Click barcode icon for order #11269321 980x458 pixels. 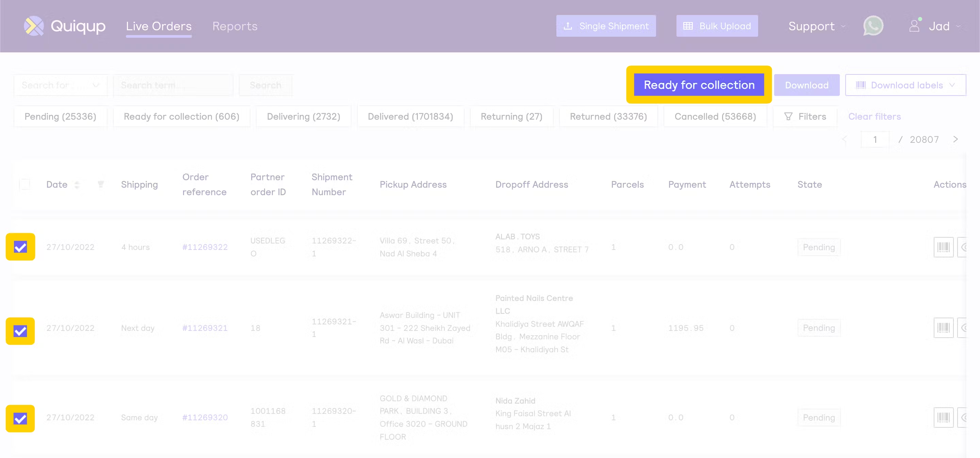(943, 328)
